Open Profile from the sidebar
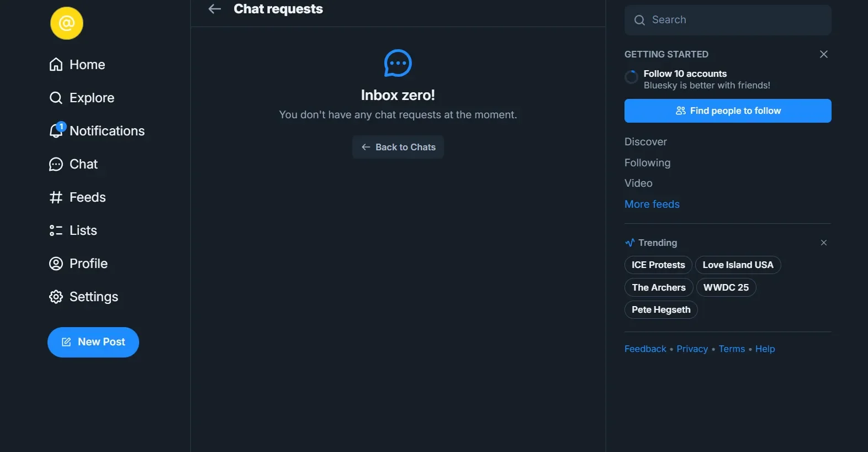Image resolution: width=868 pixels, height=452 pixels. pos(88,264)
